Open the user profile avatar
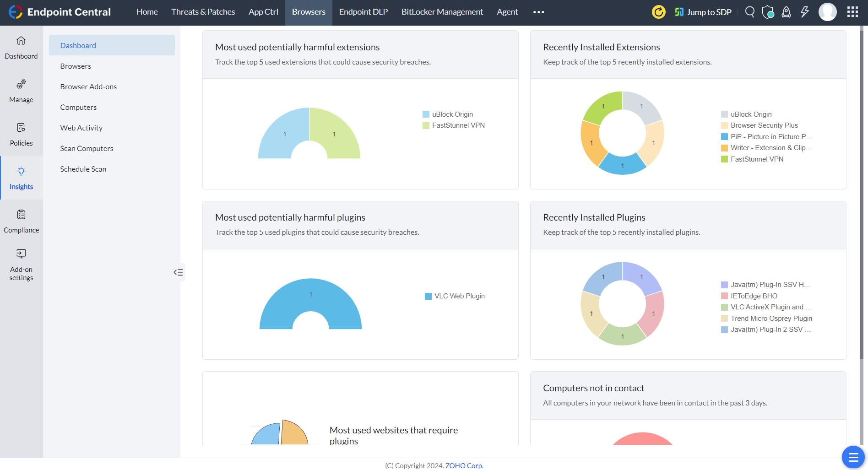The width and height of the screenshot is (868, 470). click(x=828, y=12)
